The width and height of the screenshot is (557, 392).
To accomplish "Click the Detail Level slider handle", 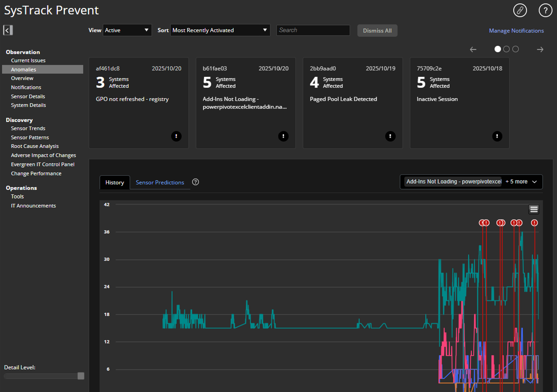I will pyautogui.click(x=81, y=376).
